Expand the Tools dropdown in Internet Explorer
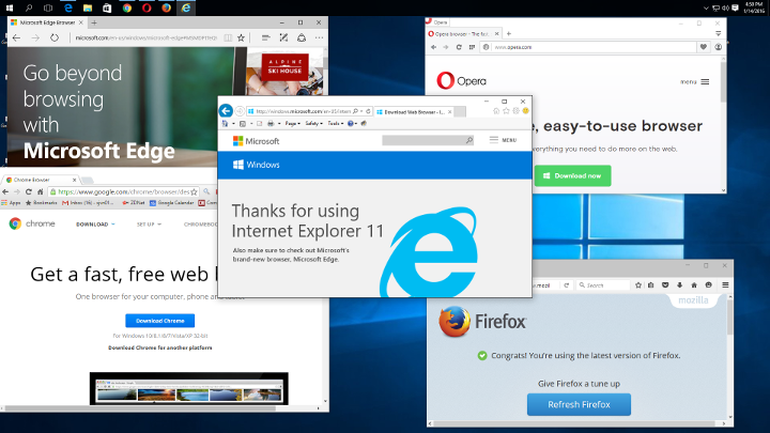 [334, 123]
